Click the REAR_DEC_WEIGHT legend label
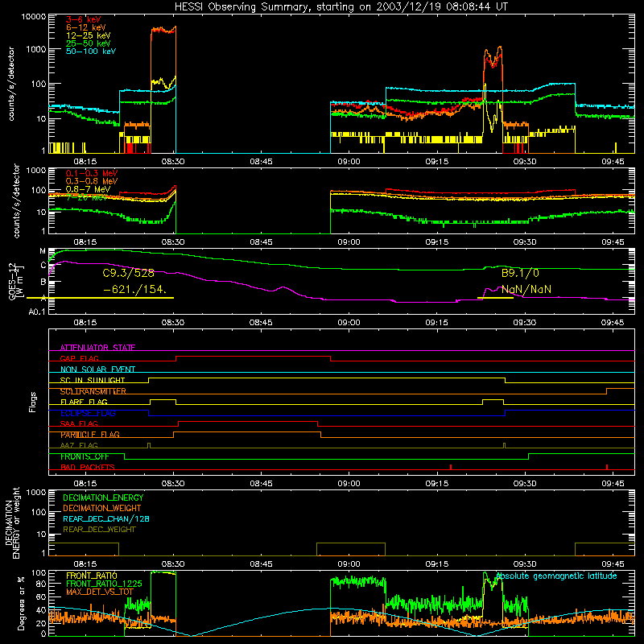The height and width of the screenshot is (644, 644). [99, 530]
